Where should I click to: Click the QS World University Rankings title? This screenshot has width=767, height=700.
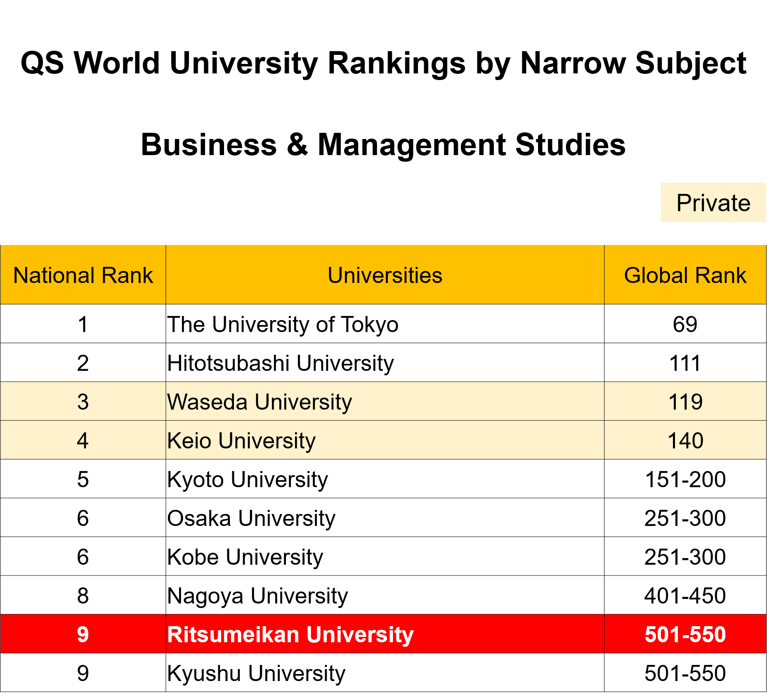383,63
